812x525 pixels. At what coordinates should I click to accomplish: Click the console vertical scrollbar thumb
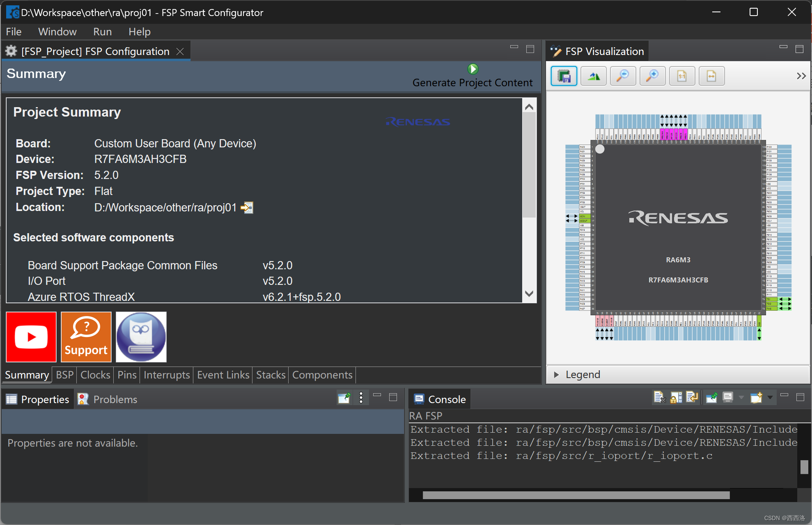click(x=804, y=467)
